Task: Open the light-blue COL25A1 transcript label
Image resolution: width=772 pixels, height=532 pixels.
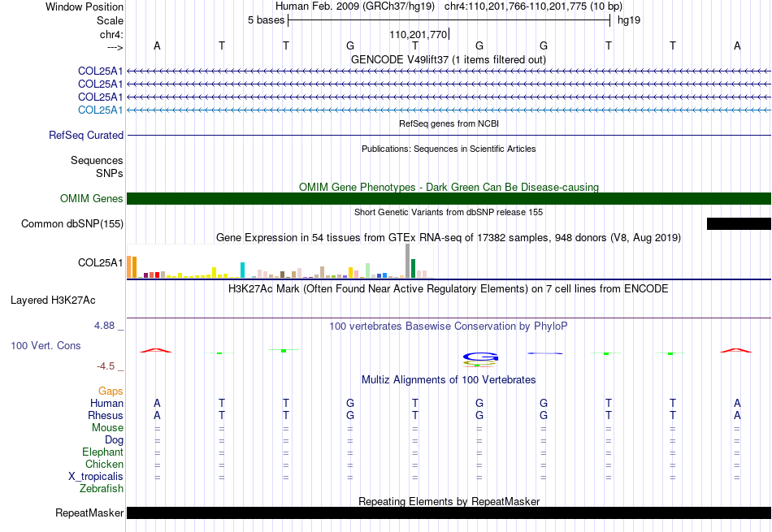Action: coord(101,110)
